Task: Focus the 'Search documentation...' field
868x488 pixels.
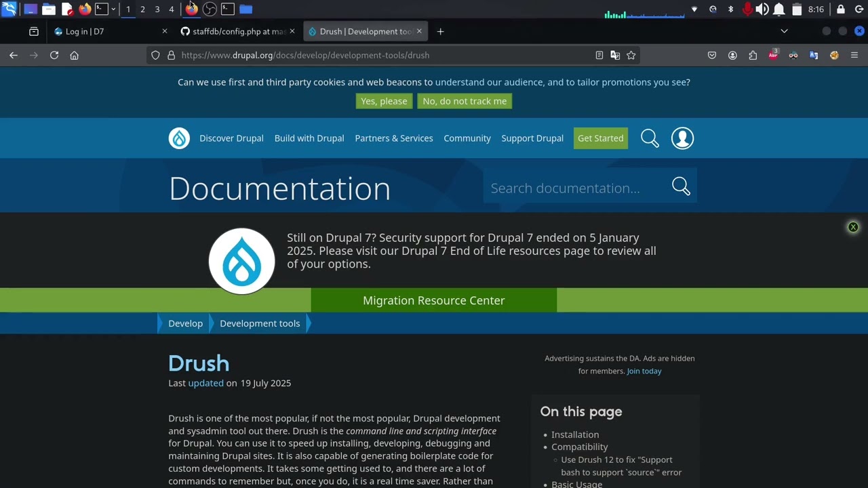Action: click(x=576, y=188)
